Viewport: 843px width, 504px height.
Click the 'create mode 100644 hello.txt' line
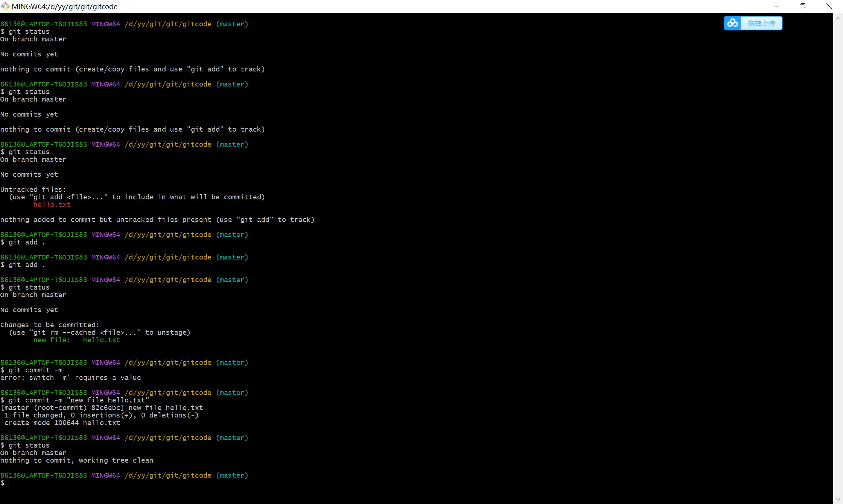(62, 423)
